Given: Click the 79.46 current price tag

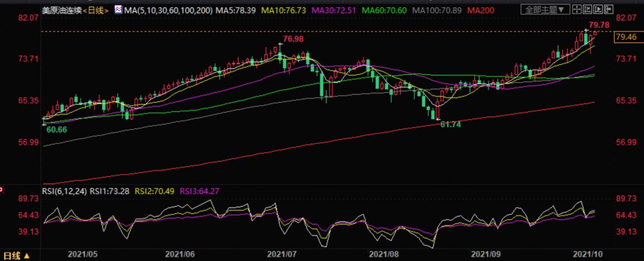Looking at the screenshot, I should pos(626,37).
